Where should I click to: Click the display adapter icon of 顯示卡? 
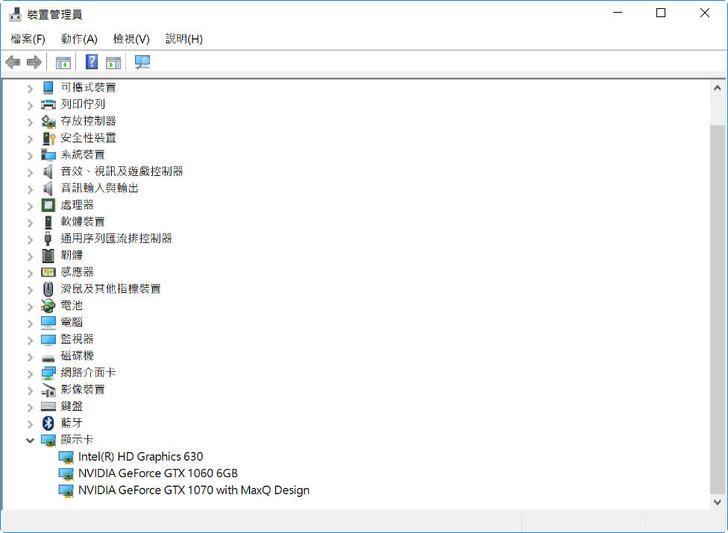coord(48,440)
